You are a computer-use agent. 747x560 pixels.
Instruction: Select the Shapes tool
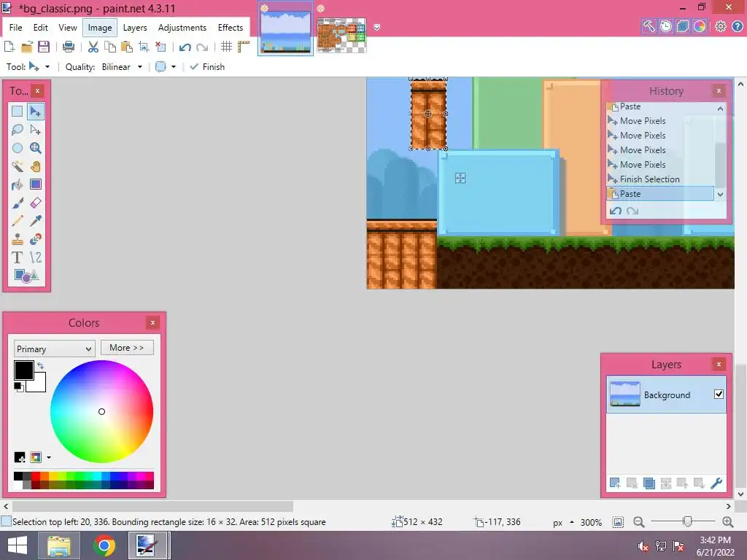(x=26, y=276)
